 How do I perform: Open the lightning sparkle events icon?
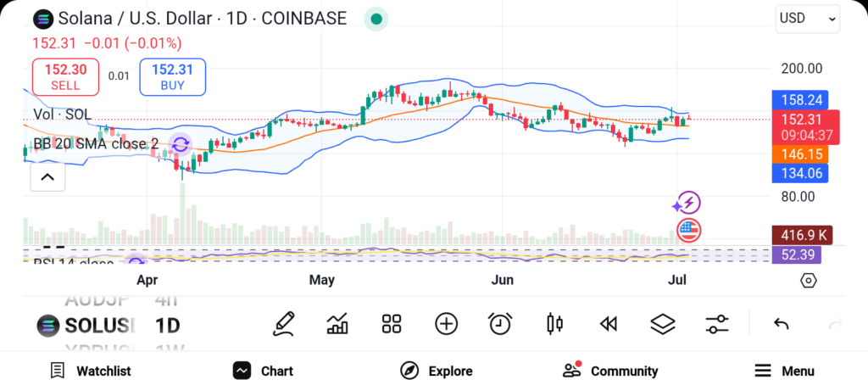pos(687,204)
